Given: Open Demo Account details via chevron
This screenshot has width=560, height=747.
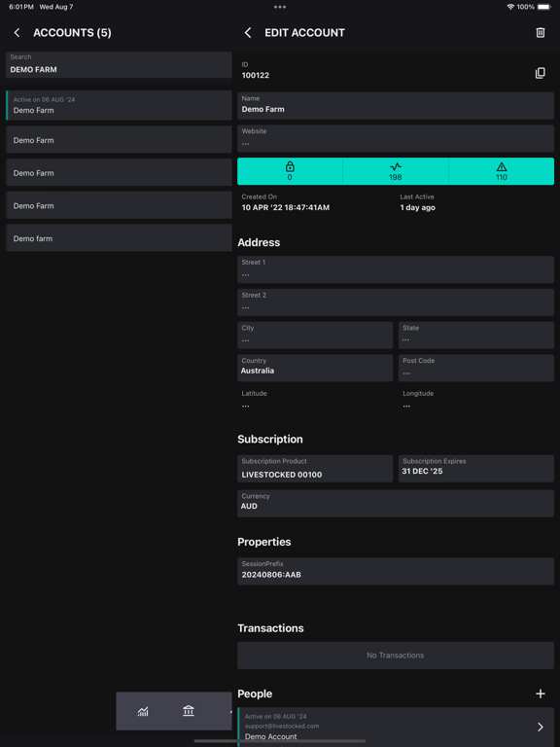Looking at the screenshot, I should (x=540, y=727).
